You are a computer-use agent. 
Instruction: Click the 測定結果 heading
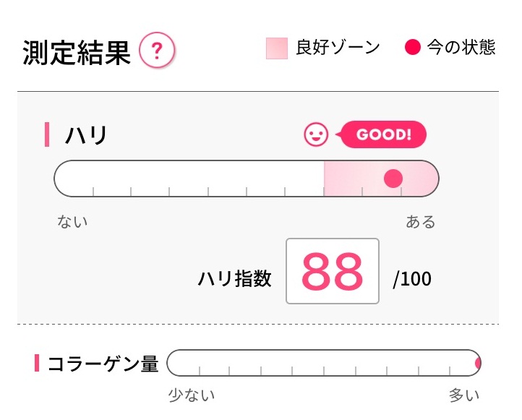point(77,53)
